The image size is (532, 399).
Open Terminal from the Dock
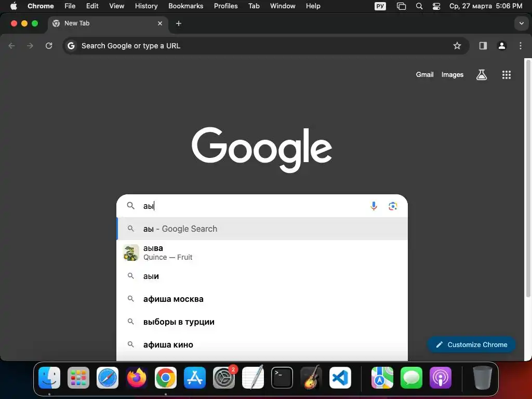[x=282, y=378]
